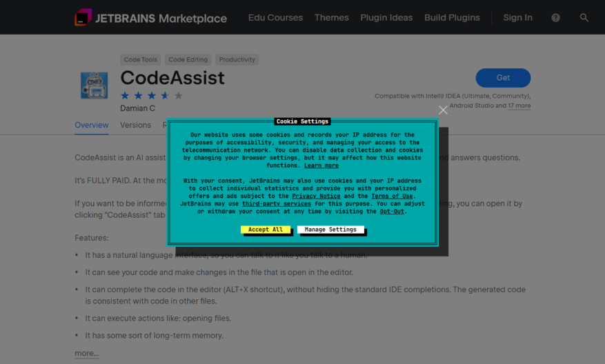The height and width of the screenshot is (364, 605).
Task: Expand the 17 more compatible products link
Action: point(519,105)
